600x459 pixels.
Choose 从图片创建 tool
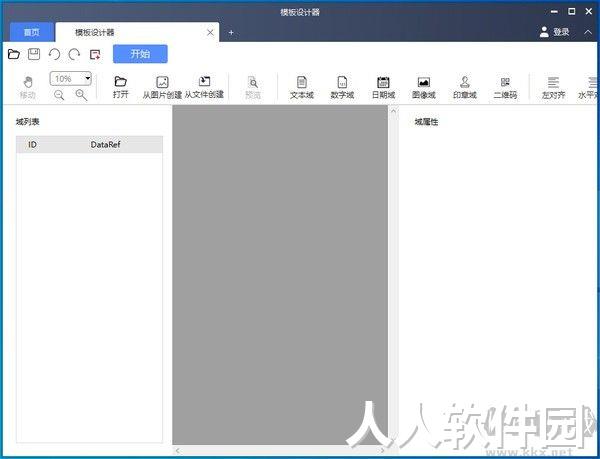[x=162, y=88]
